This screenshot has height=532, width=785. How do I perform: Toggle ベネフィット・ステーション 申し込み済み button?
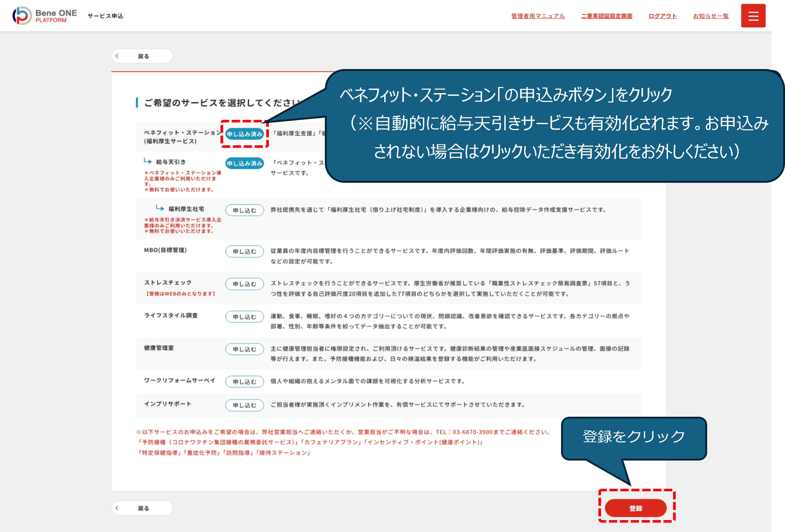(x=244, y=134)
